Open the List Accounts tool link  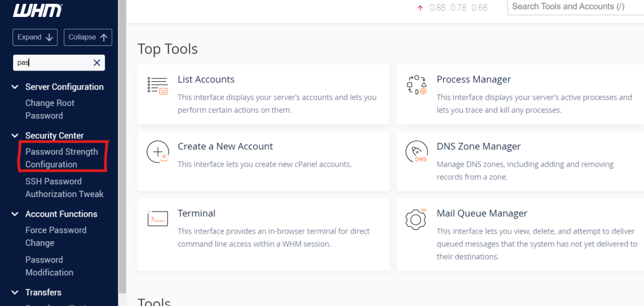[206, 79]
